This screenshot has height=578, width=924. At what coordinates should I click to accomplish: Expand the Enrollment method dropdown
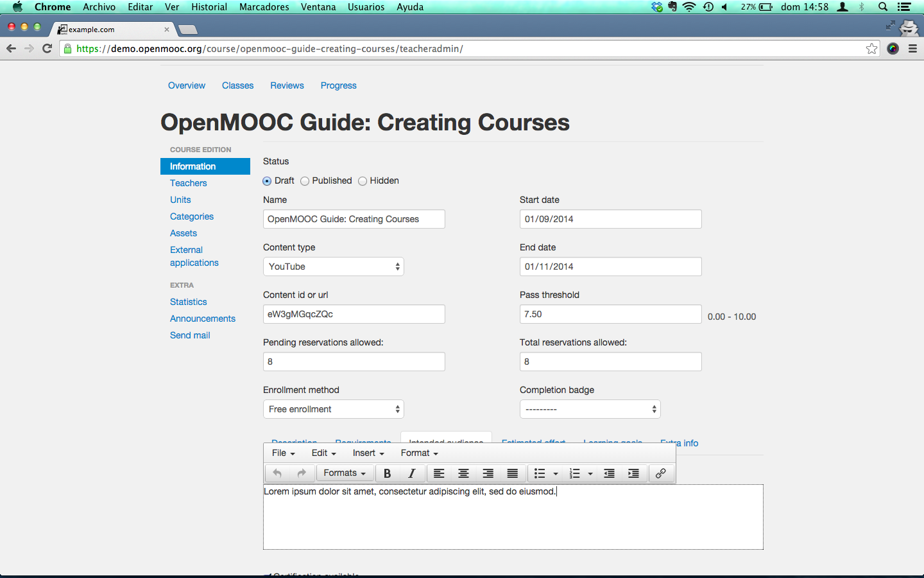pyautogui.click(x=334, y=409)
